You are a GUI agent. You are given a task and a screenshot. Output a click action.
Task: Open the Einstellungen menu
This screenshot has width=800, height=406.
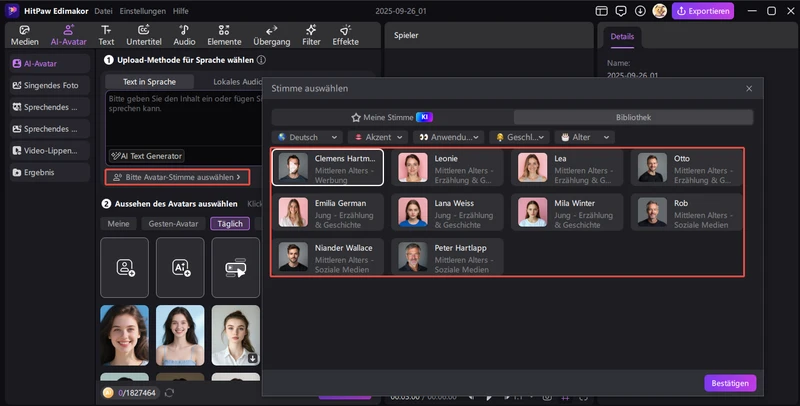click(x=141, y=10)
